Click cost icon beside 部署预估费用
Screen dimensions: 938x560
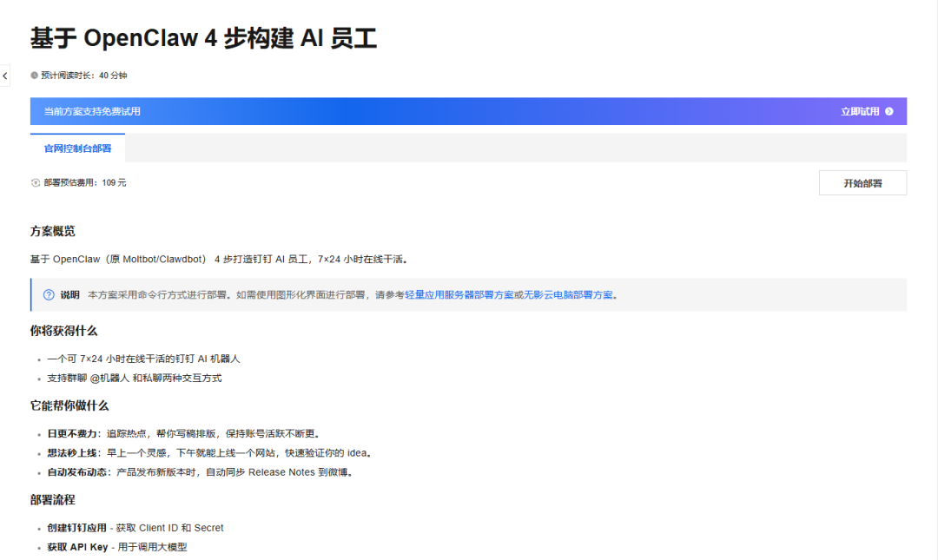pos(36,183)
